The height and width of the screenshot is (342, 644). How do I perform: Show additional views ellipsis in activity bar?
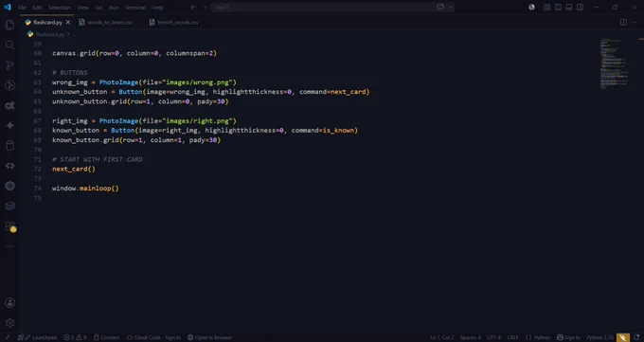[x=9, y=245]
